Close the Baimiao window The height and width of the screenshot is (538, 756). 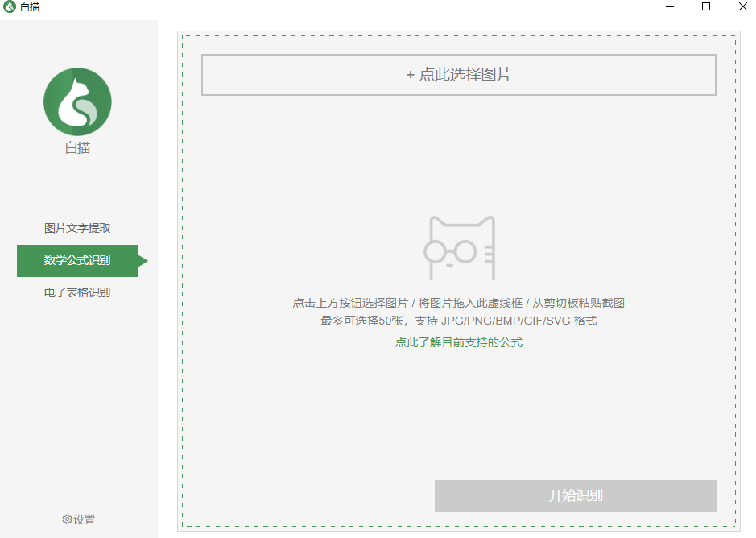pyautogui.click(x=743, y=6)
